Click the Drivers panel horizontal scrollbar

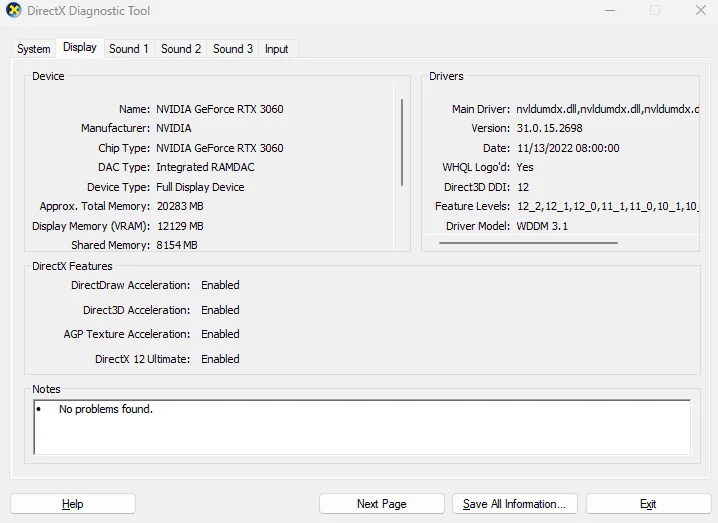[528, 243]
